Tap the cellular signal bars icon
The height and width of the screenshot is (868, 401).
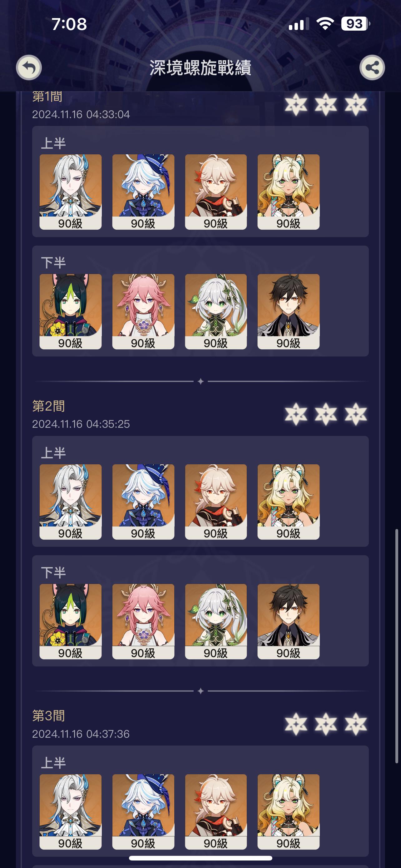[297, 25]
